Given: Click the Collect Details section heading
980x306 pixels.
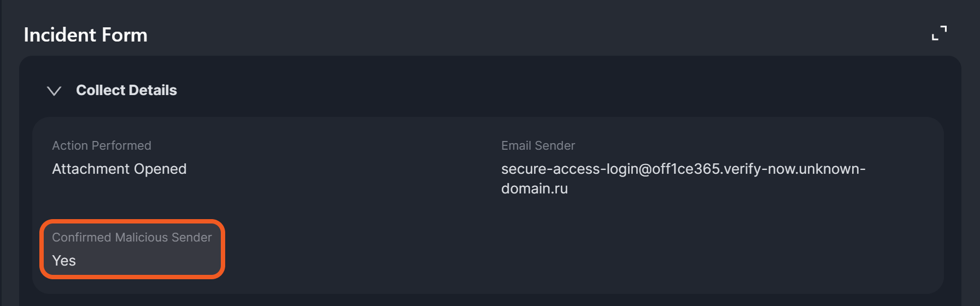Looking at the screenshot, I should point(126,90).
